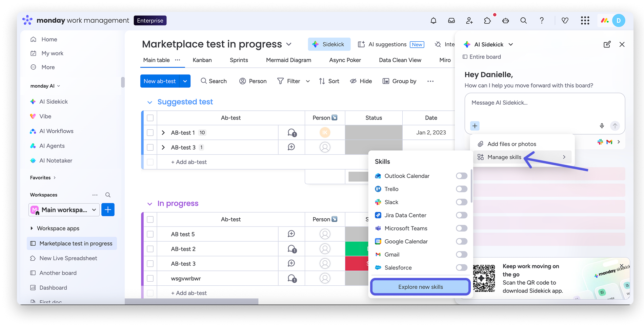Open the search magnifier in top bar
The image size is (644, 327).
click(524, 21)
